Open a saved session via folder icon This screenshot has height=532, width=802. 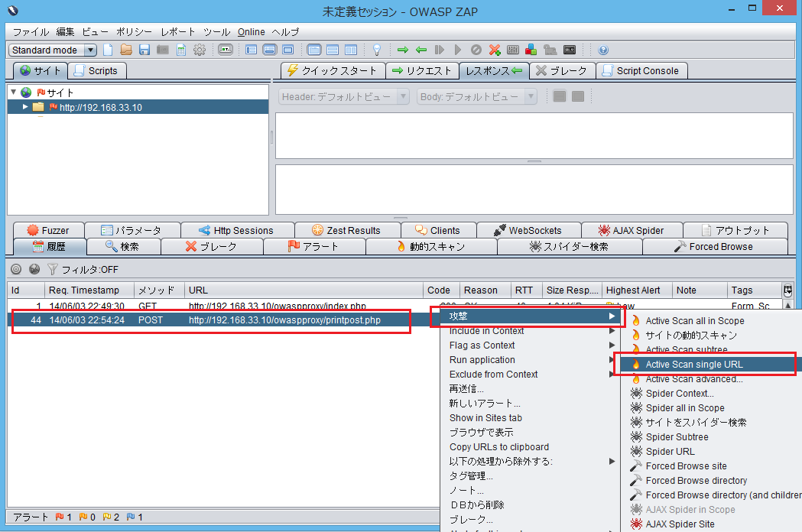(x=126, y=50)
